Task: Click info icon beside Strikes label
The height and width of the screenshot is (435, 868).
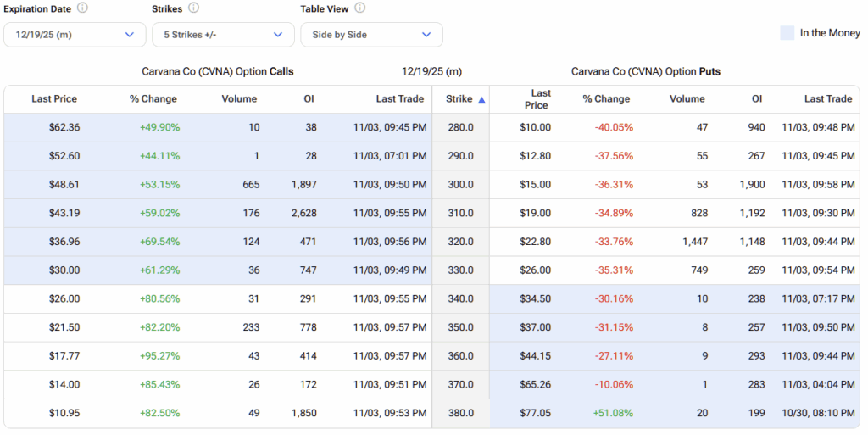Action: click(x=193, y=8)
